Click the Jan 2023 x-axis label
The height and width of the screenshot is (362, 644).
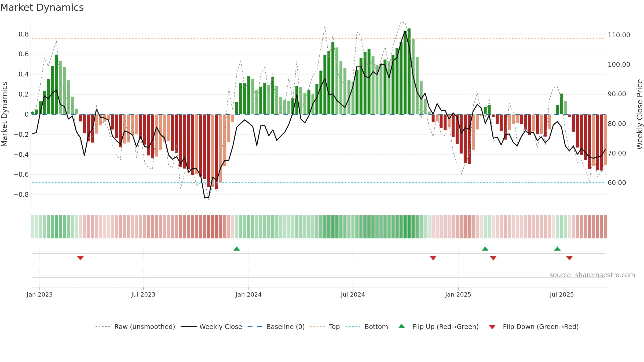tap(40, 294)
